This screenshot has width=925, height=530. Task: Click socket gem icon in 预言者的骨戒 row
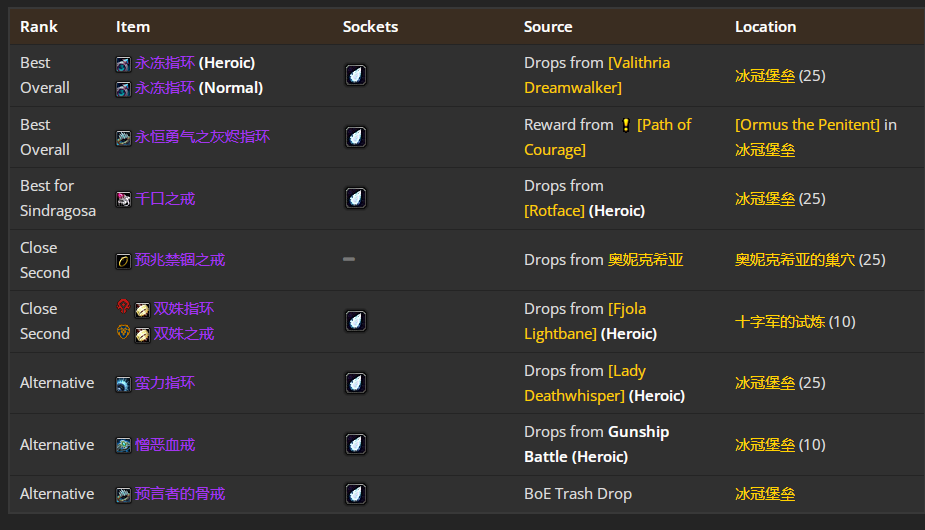pyautogui.click(x=355, y=493)
